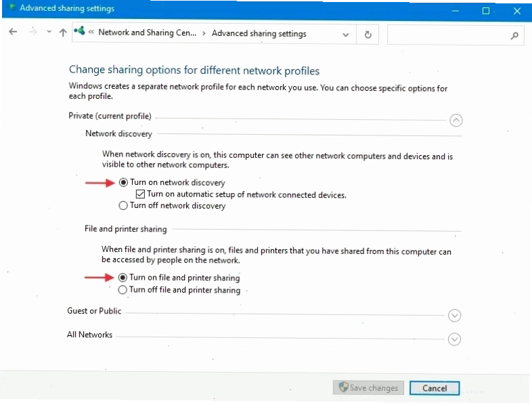The height and width of the screenshot is (403, 532).
Task: Open recent locations dropdown arrow
Action: (49, 32)
